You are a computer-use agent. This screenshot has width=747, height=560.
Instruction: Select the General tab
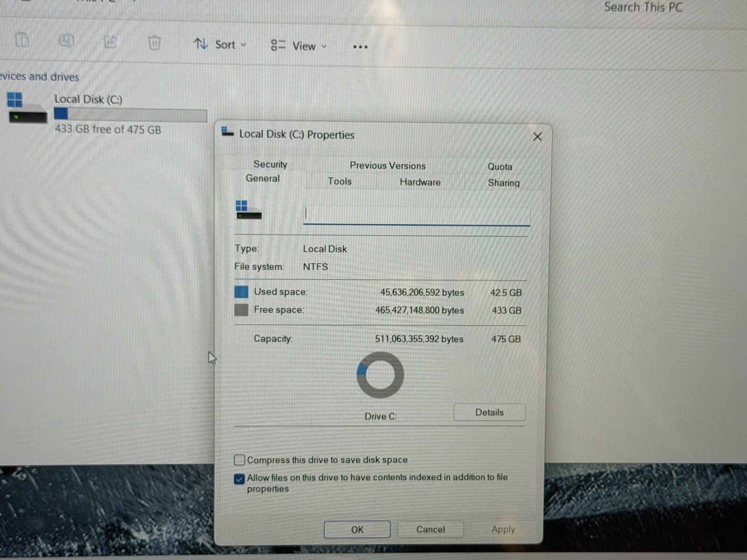[x=263, y=178]
